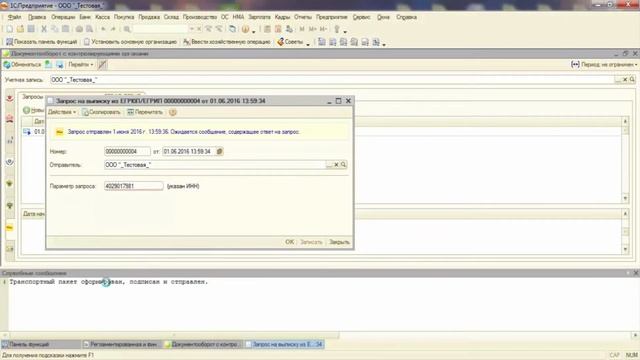
Task: Open the Зарплата menu
Action: pos(260,17)
